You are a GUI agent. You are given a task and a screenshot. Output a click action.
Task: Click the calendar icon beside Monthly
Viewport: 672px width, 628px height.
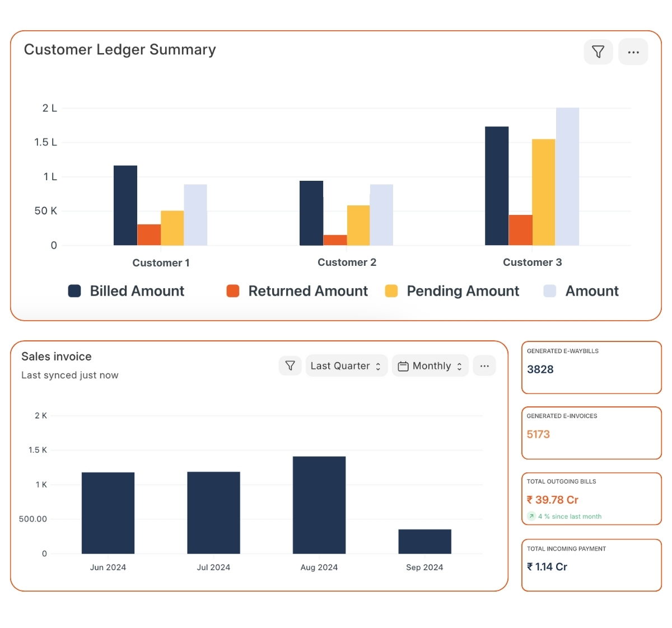[403, 367]
